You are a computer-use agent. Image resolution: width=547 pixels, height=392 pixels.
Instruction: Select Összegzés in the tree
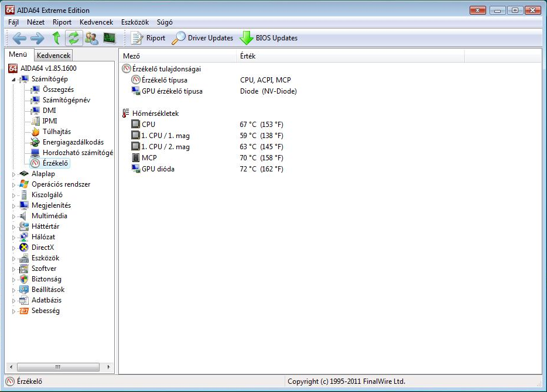pos(58,90)
